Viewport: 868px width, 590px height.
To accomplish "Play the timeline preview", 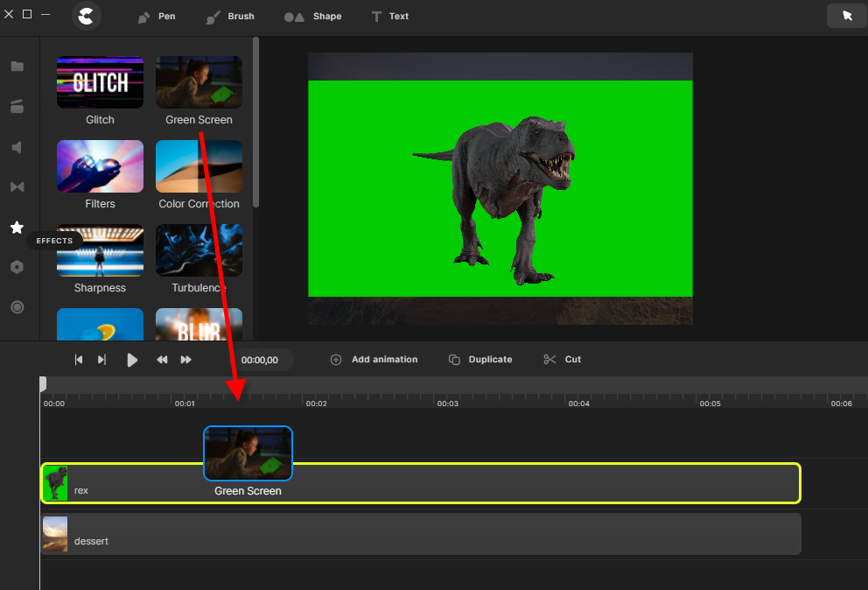I will [132, 360].
